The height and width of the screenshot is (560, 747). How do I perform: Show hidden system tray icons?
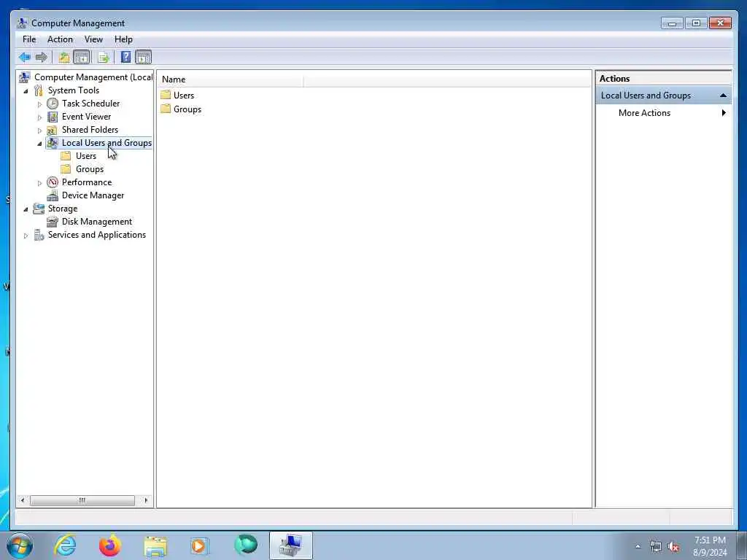point(638,546)
